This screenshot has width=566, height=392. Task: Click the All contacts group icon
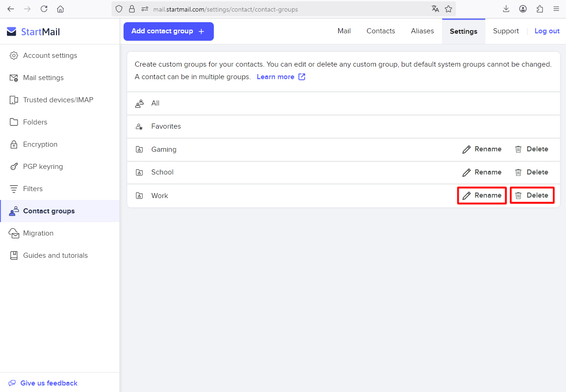(x=139, y=104)
